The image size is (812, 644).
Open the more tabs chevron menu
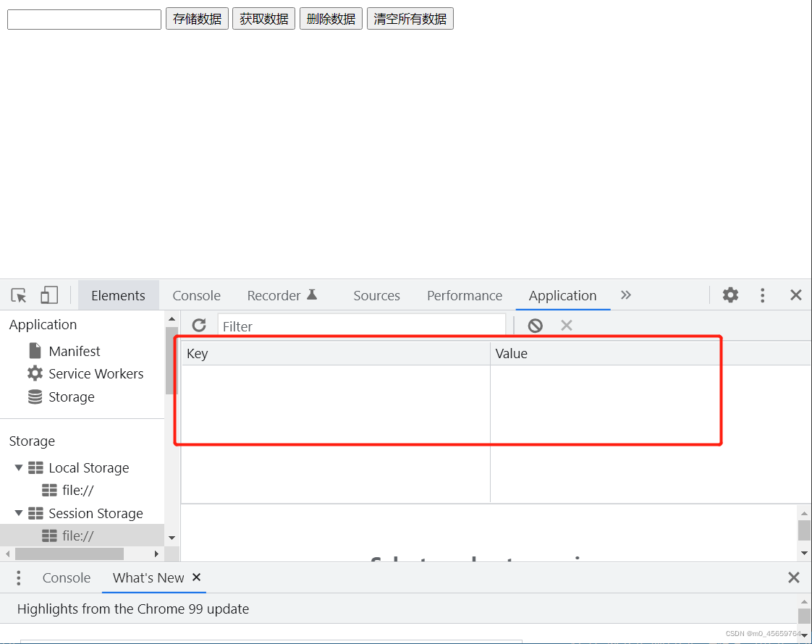pyautogui.click(x=625, y=295)
